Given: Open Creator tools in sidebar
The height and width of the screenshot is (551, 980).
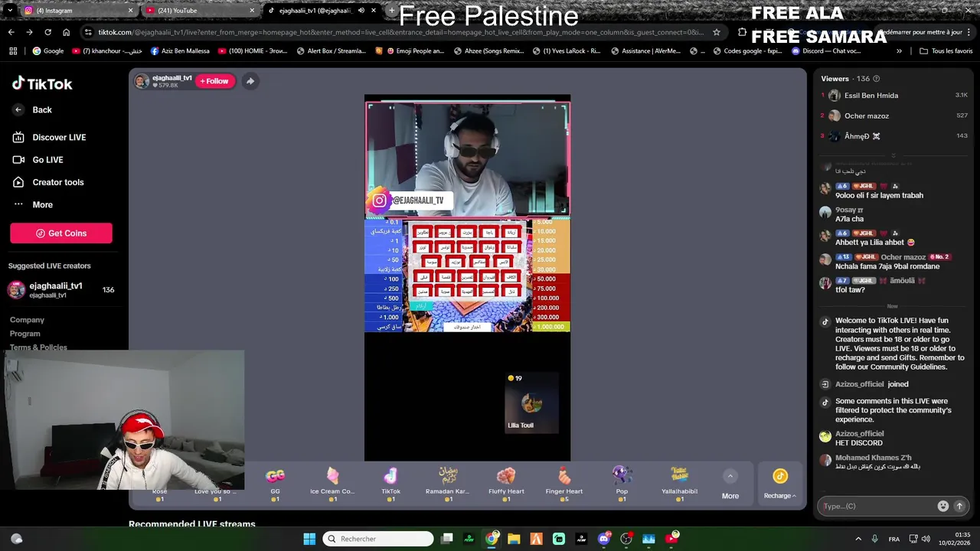Looking at the screenshot, I should coord(47,182).
